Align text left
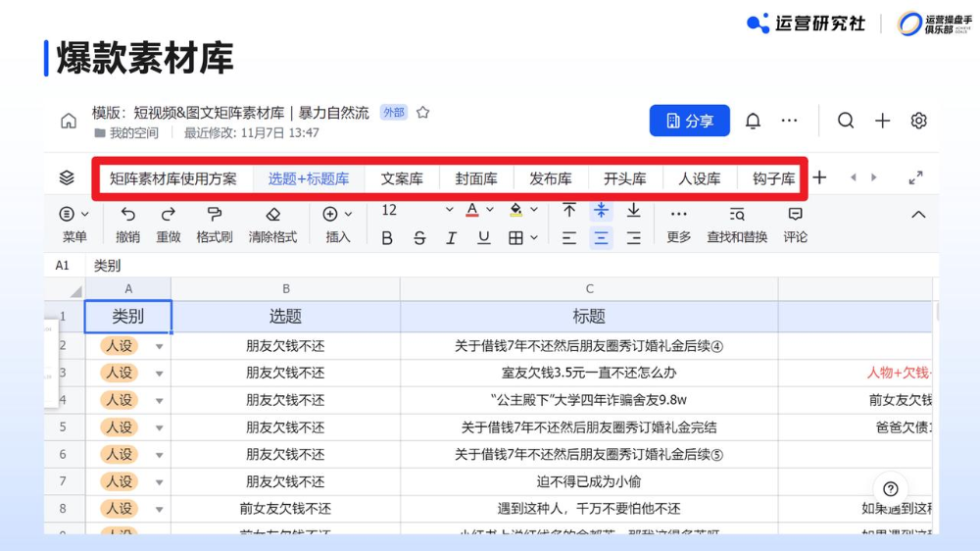Screen dimensions: 980x551 [x=568, y=238]
